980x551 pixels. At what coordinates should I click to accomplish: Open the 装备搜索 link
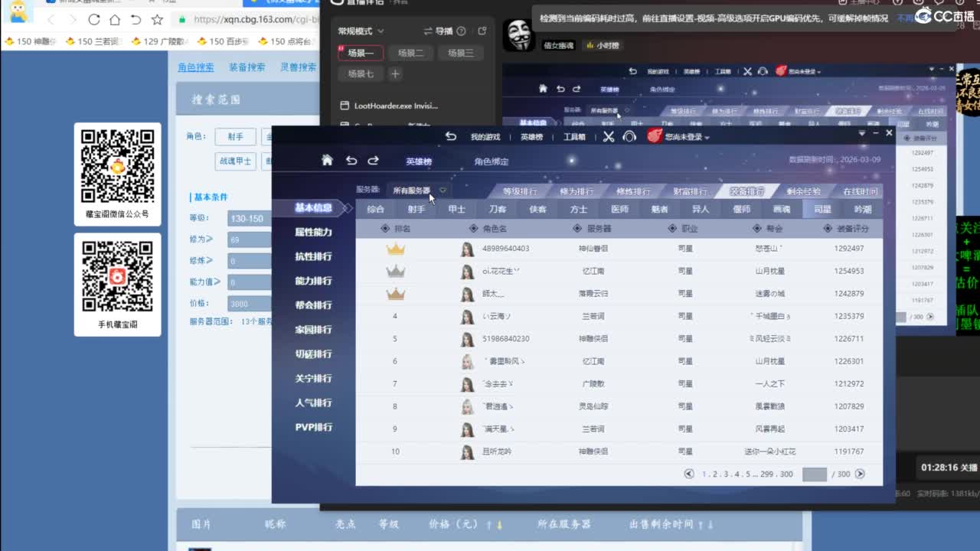tap(247, 67)
